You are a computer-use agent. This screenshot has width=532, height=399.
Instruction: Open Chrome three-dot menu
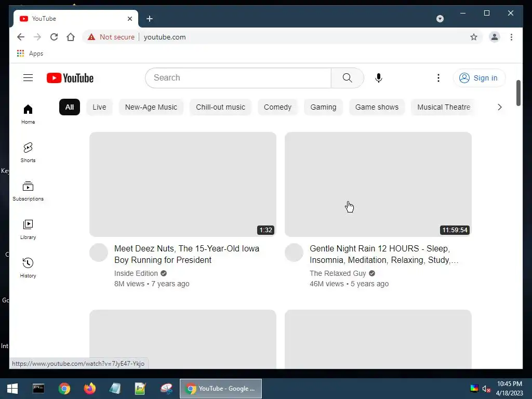511,37
